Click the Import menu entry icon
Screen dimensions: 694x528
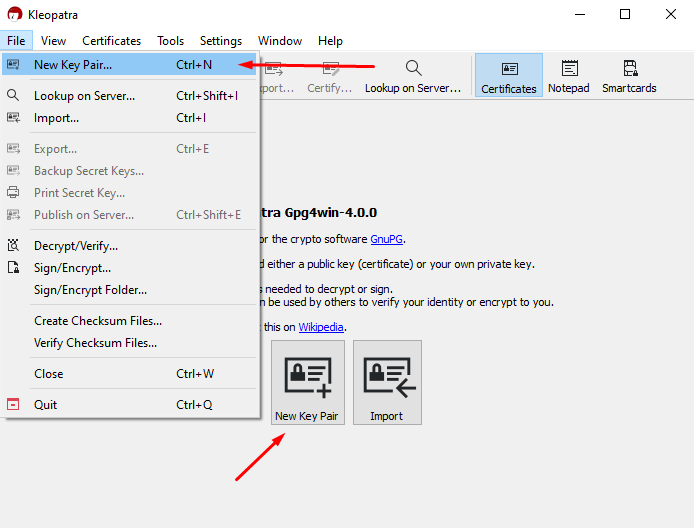[x=13, y=118]
